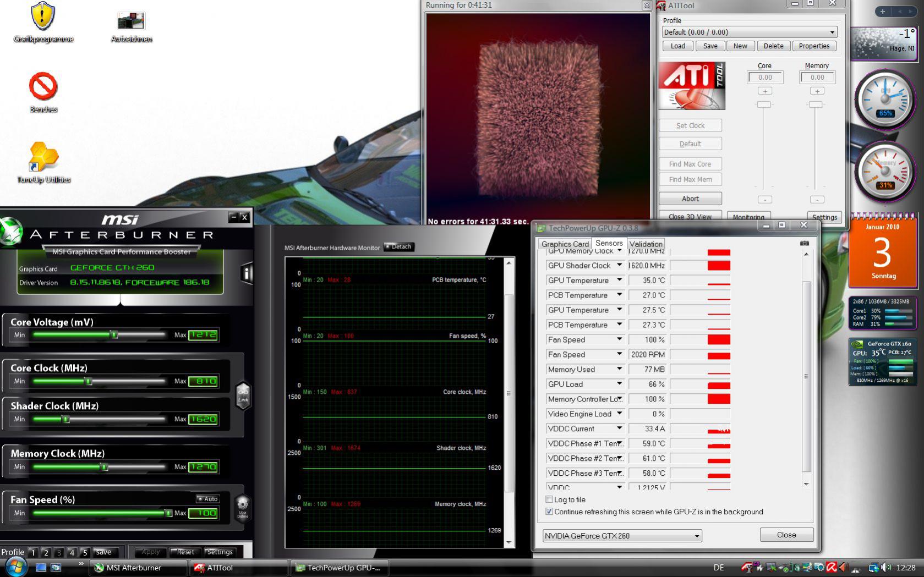
Task: Open the GPU Load sensor dropdown
Action: point(619,384)
